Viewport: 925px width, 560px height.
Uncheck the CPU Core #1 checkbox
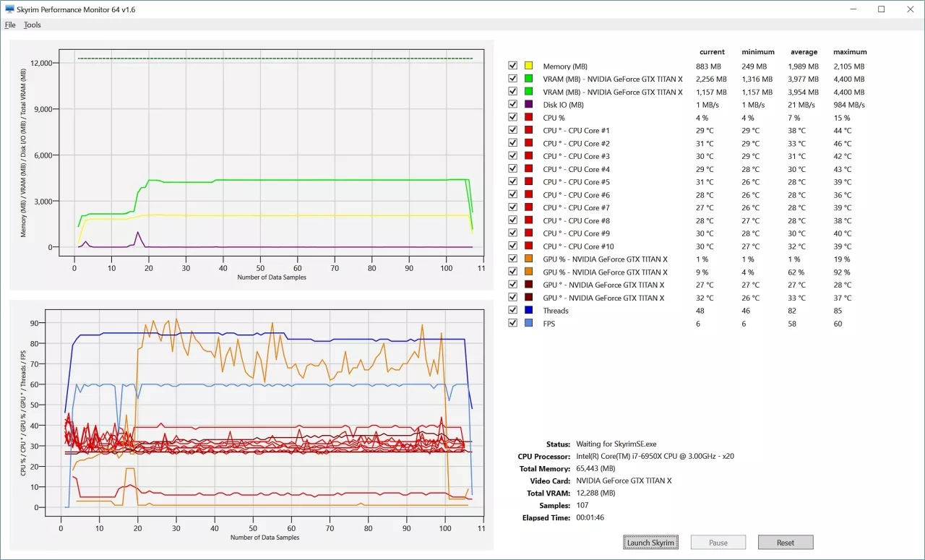[513, 131]
